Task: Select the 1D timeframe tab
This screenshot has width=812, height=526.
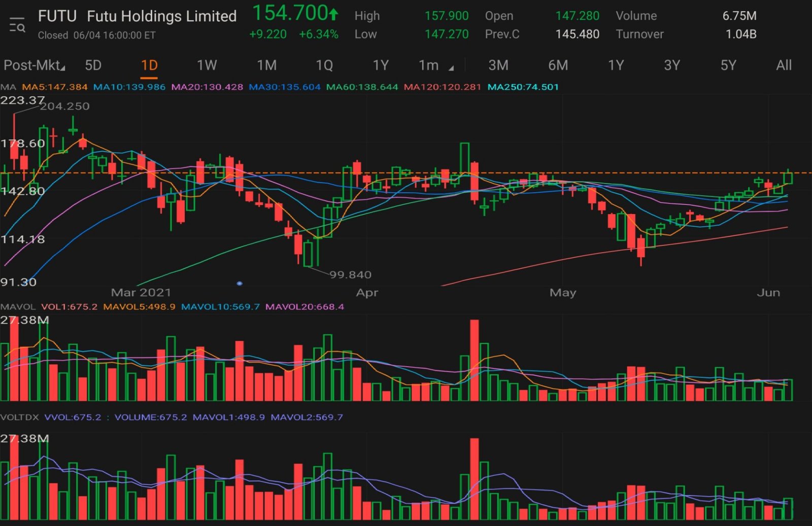Action: point(149,65)
